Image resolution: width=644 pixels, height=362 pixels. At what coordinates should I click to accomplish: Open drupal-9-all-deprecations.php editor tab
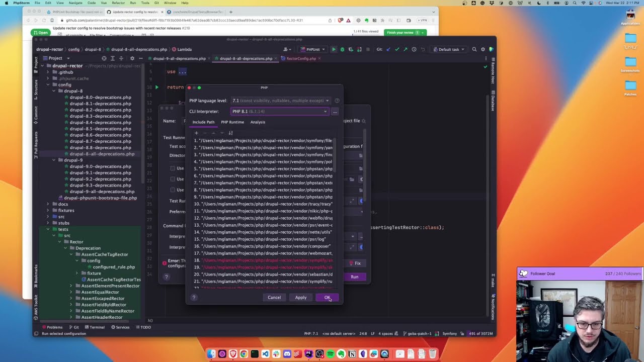pyautogui.click(x=179, y=58)
